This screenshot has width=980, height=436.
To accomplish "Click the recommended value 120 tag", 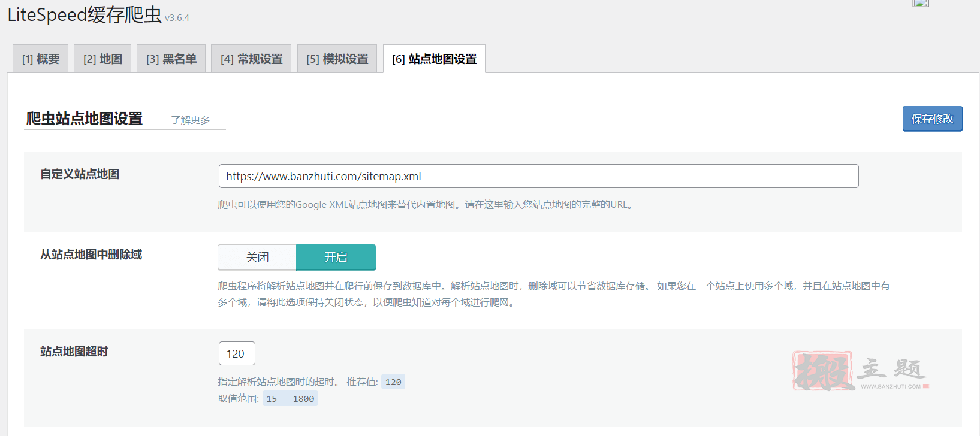I will pos(393,382).
